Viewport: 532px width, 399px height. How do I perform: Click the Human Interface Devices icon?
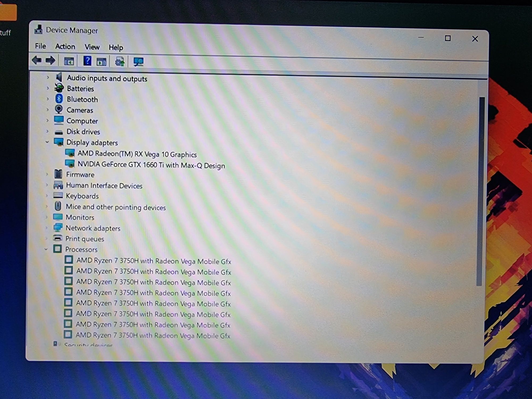click(58, 185)
